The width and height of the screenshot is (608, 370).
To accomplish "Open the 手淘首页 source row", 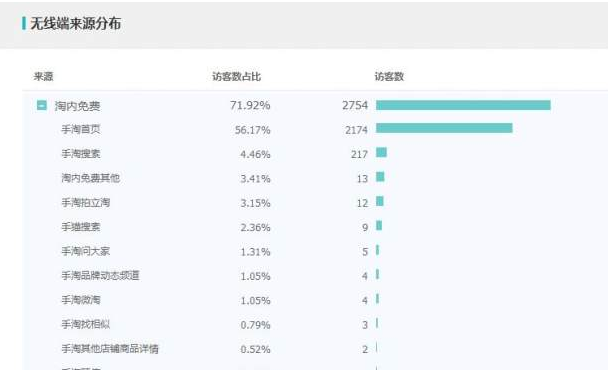I will [x=81, y=130].
